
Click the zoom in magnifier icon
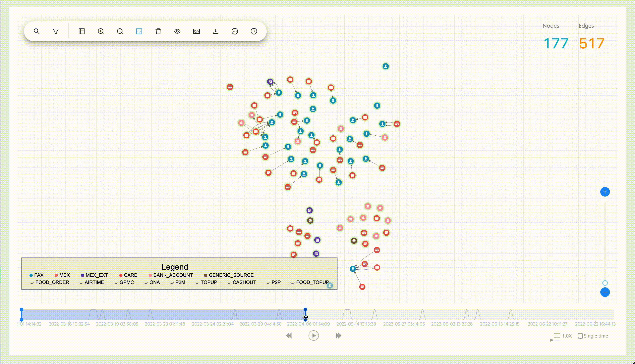[x=101, y=31]
